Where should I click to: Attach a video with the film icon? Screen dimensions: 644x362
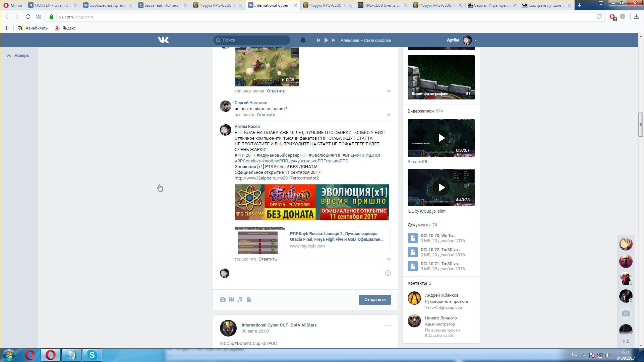point(231,299)
